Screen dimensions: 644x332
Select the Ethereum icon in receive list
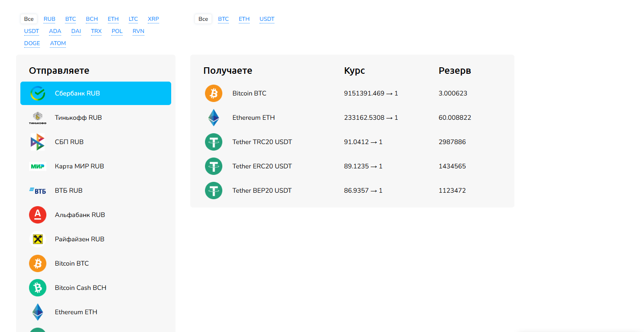[214, 118]
